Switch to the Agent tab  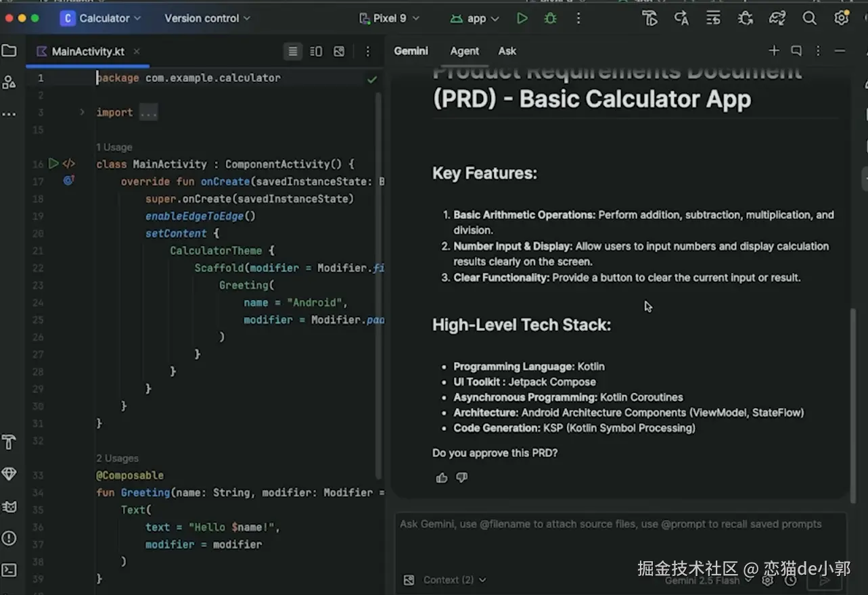point(465,51)
